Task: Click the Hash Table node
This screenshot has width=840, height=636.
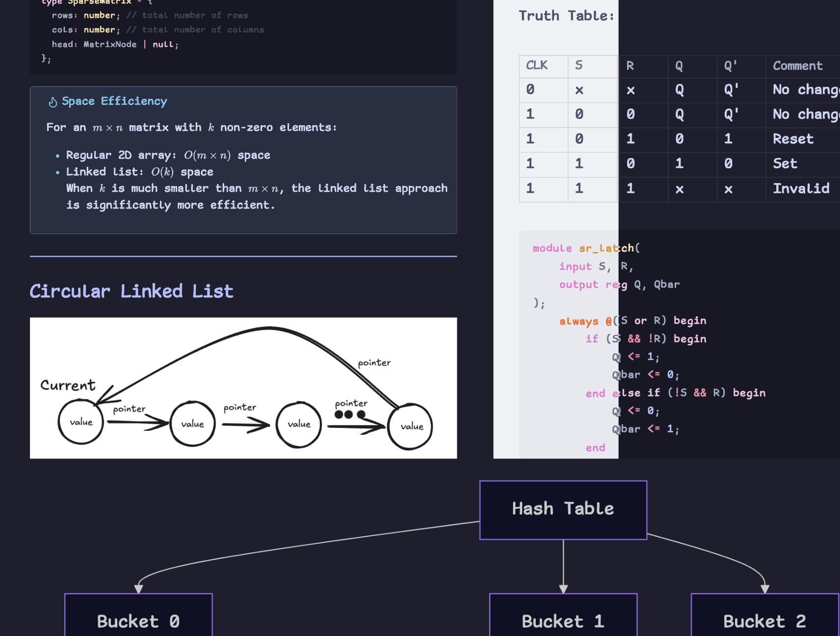Action: pyautogui.click(x=563, y=510)
